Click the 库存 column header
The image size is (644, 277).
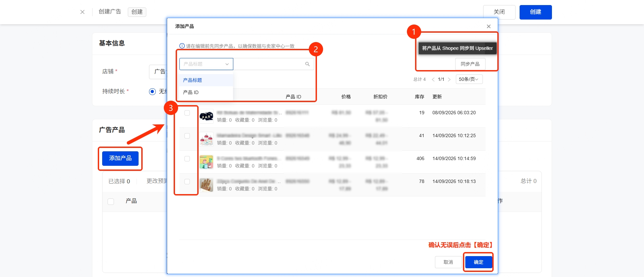pos(419,97)
